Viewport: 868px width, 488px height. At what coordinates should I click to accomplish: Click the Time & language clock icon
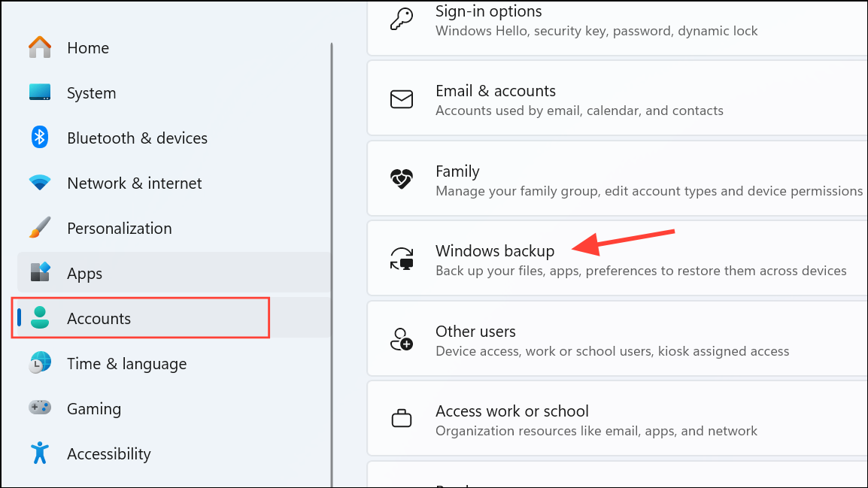39,363
